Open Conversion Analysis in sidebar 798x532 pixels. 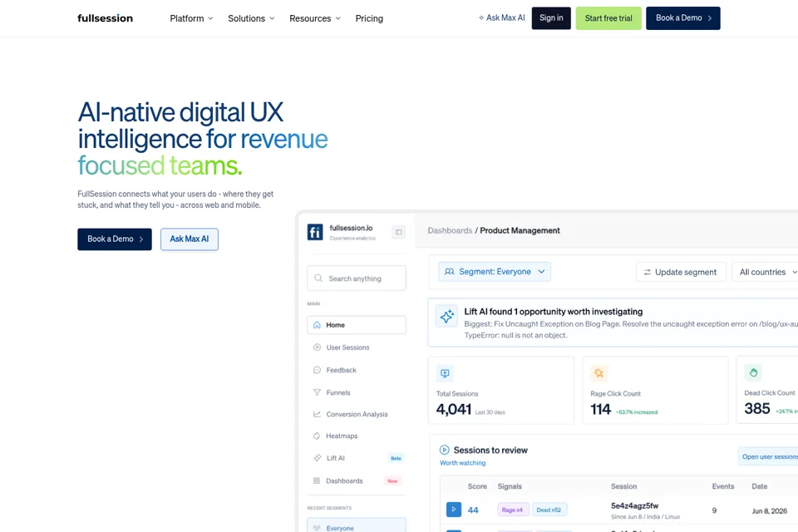pos(357,415)
